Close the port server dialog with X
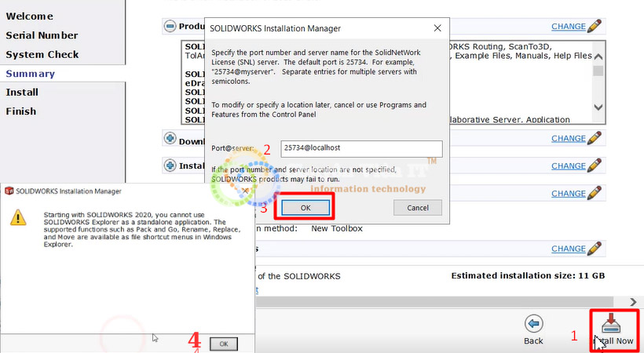The width and height of the screenshot is (644, 353). coord(437,28)
